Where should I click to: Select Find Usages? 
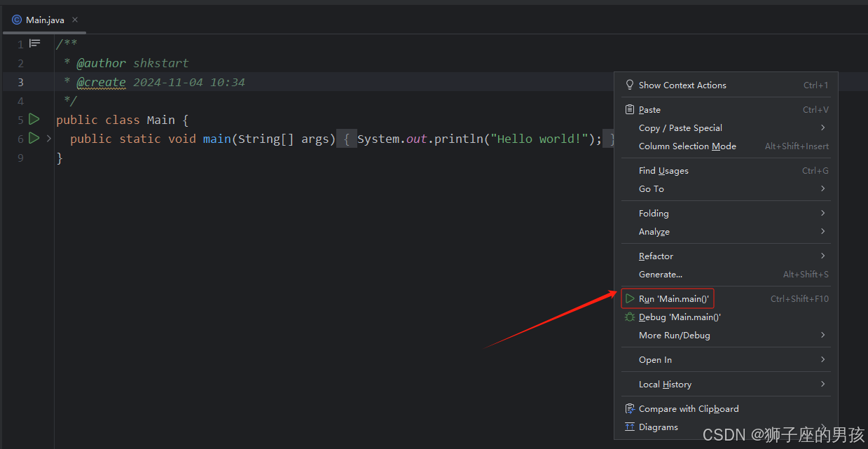click(726, 170)
